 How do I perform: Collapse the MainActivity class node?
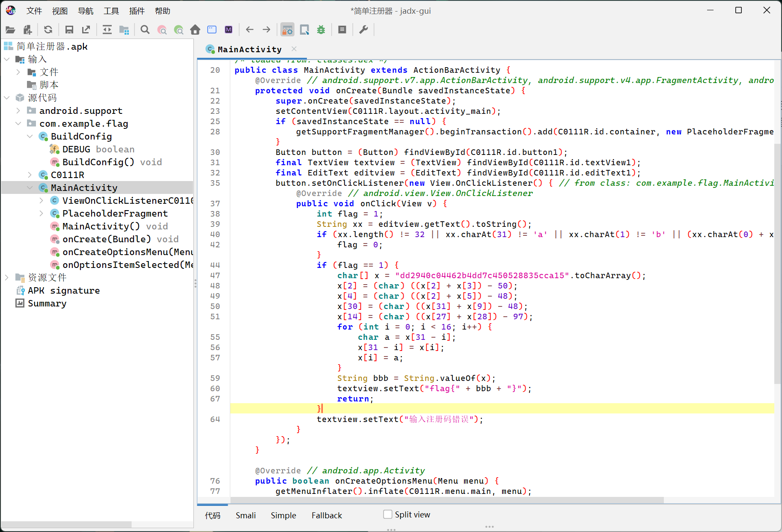(30, 187)
